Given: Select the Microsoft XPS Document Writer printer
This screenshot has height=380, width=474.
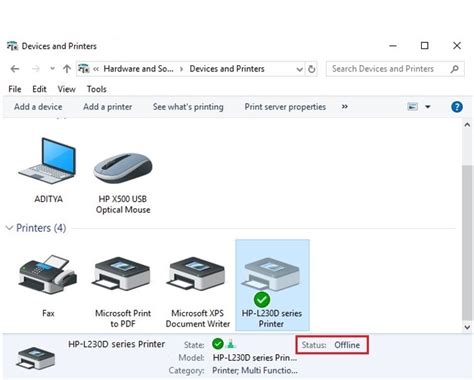Looking at the screenshot, I should click(197, 274).
